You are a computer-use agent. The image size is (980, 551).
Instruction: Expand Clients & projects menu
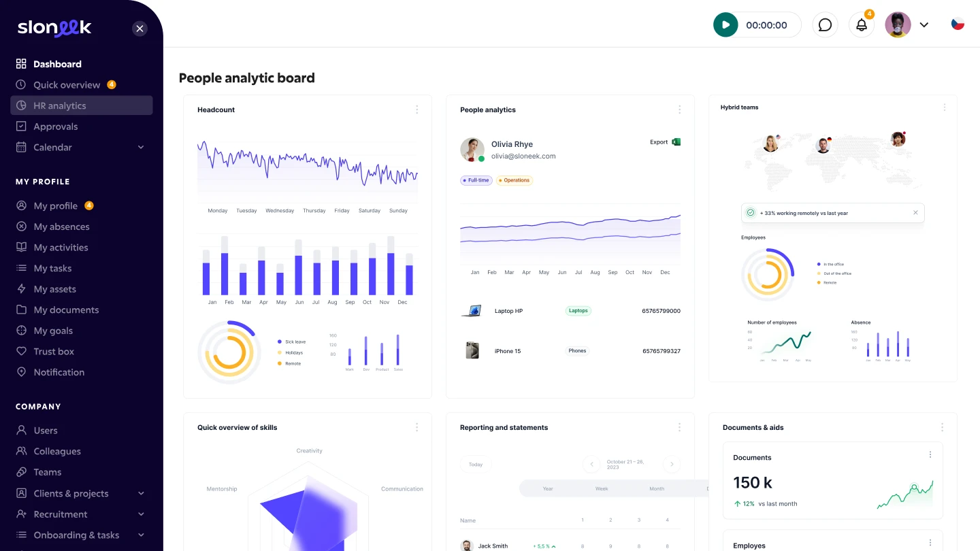pyautogui.click(x=141, y=494)
